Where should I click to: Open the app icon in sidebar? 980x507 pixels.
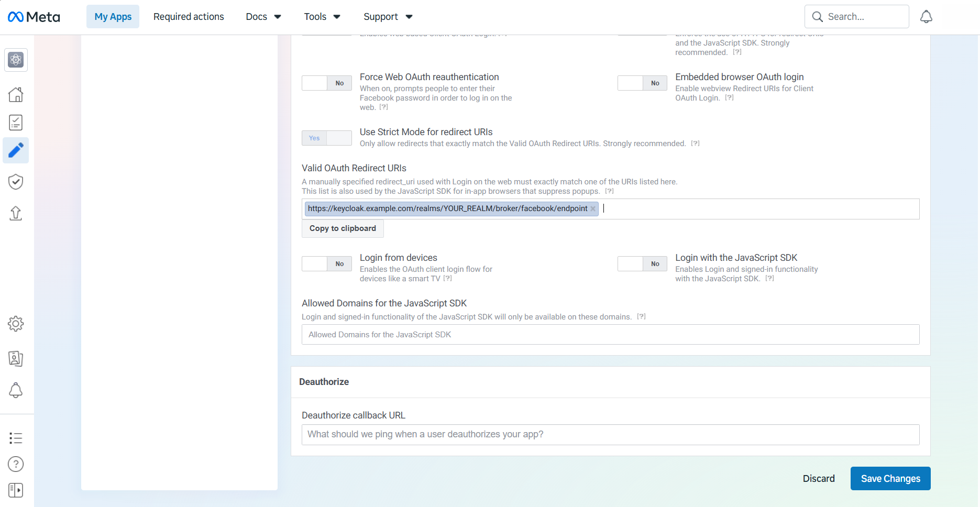click(x=16, y=60)
